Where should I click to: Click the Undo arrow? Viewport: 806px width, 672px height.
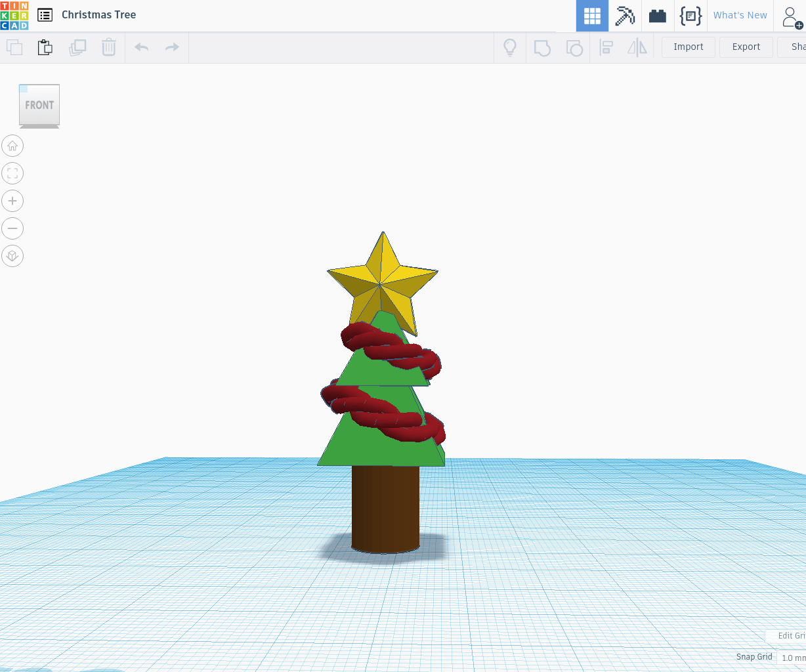(141, 47)
